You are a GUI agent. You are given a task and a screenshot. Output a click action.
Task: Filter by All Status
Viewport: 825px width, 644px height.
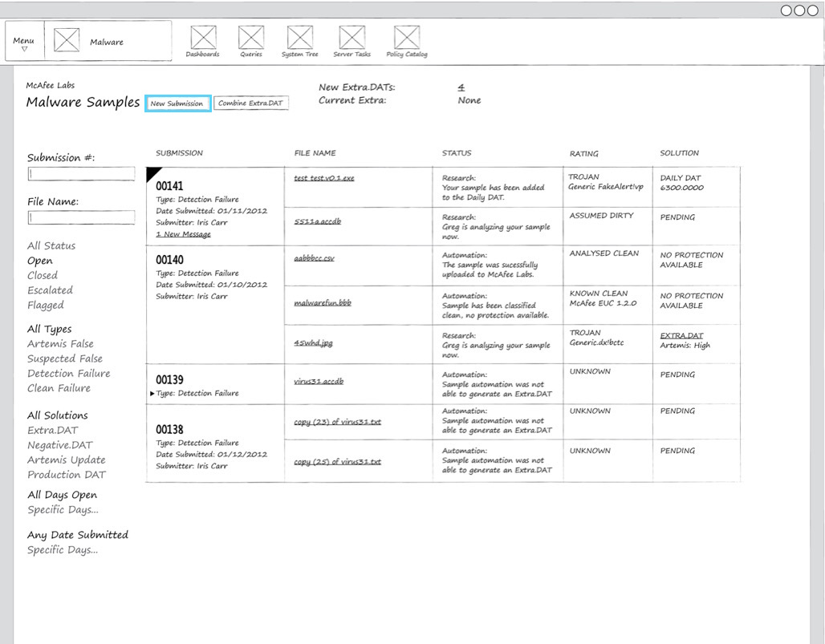point(51,245)
